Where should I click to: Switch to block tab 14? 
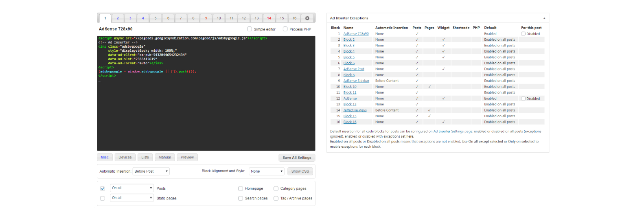(x=269, y=18)
